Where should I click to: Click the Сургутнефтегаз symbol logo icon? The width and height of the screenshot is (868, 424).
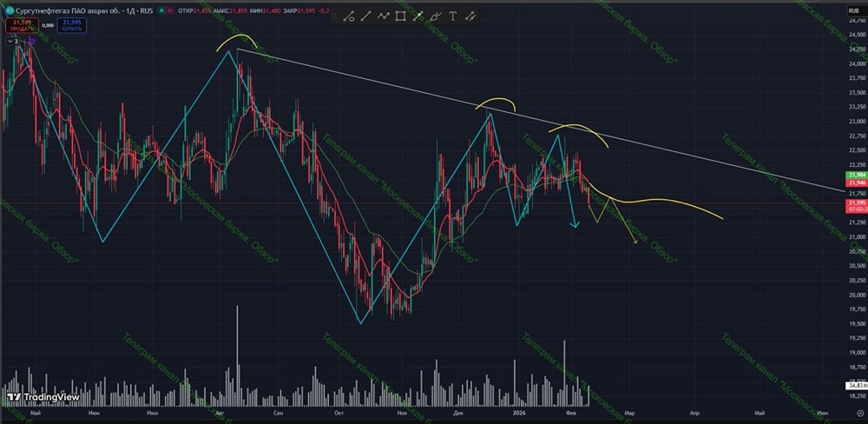(x=10, y=10)
